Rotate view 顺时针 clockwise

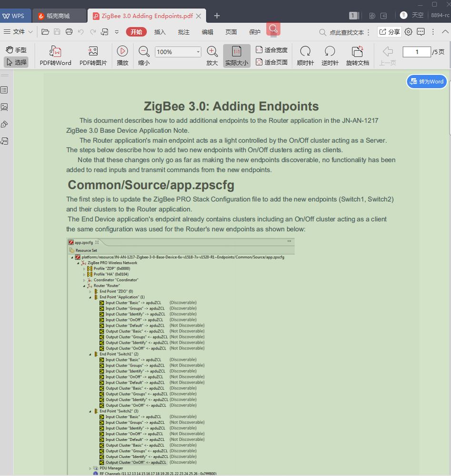point(305,56)
